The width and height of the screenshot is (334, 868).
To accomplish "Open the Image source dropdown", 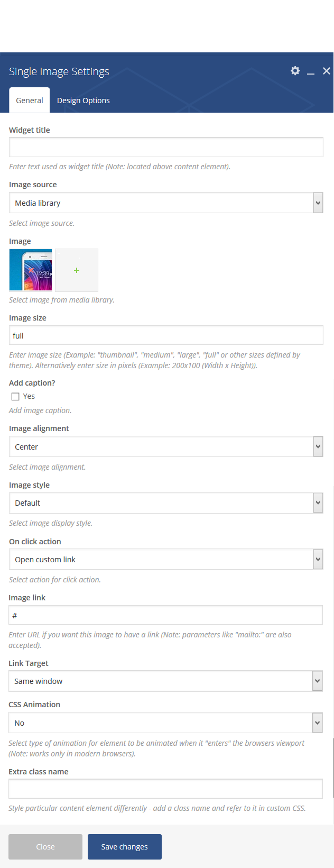I will pos(166,203).
